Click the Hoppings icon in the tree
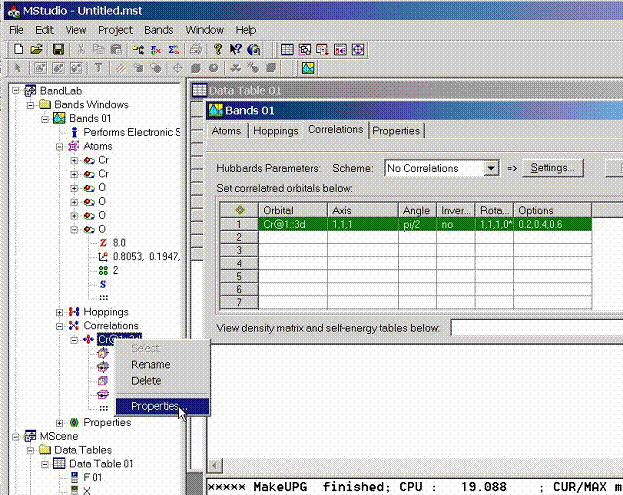The width and height of the screenshot is (623, 495). click(73, 312)
